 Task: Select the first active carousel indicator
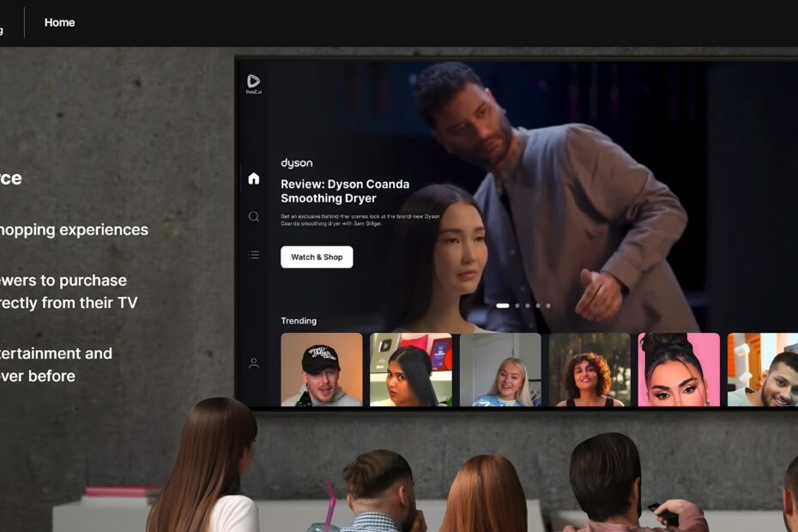(502, 305)
